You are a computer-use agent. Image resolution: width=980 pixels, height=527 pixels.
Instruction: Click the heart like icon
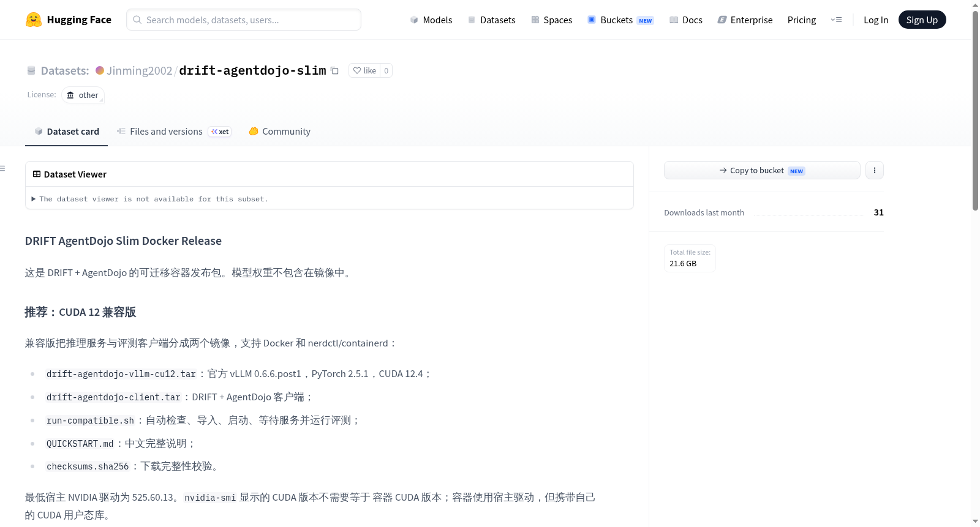[357, 70]
